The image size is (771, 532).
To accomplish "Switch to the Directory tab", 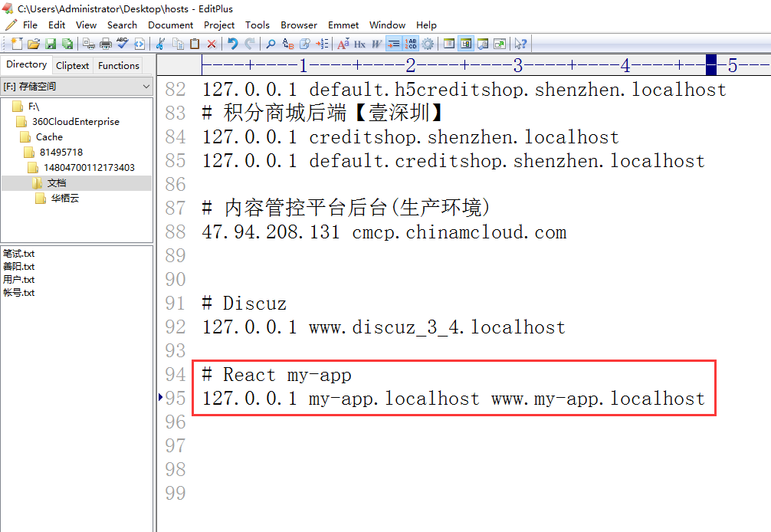I will click(27, 64).
